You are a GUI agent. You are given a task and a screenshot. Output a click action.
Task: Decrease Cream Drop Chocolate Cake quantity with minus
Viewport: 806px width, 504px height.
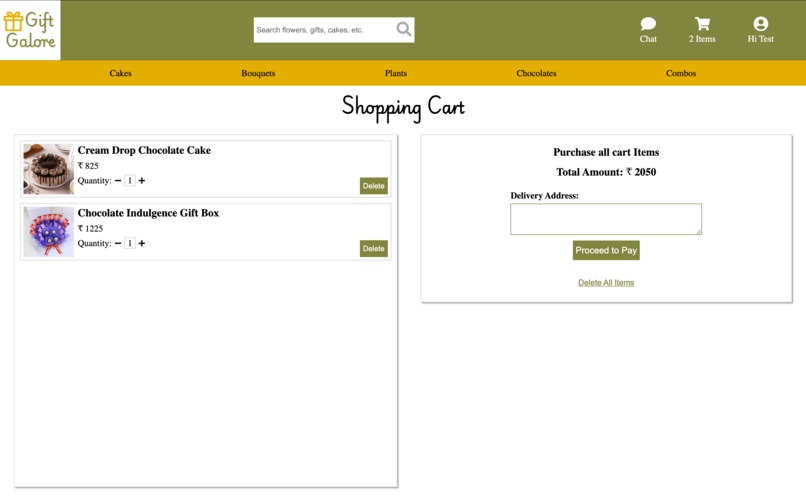[118, 181]
